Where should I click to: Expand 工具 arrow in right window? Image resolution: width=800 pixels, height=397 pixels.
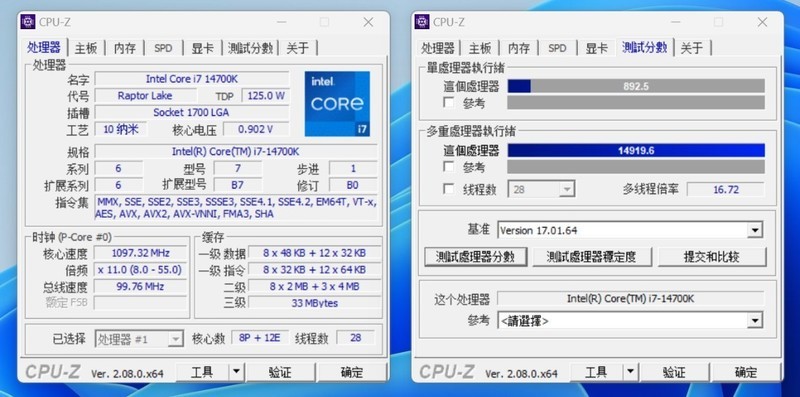coord(631,372)
